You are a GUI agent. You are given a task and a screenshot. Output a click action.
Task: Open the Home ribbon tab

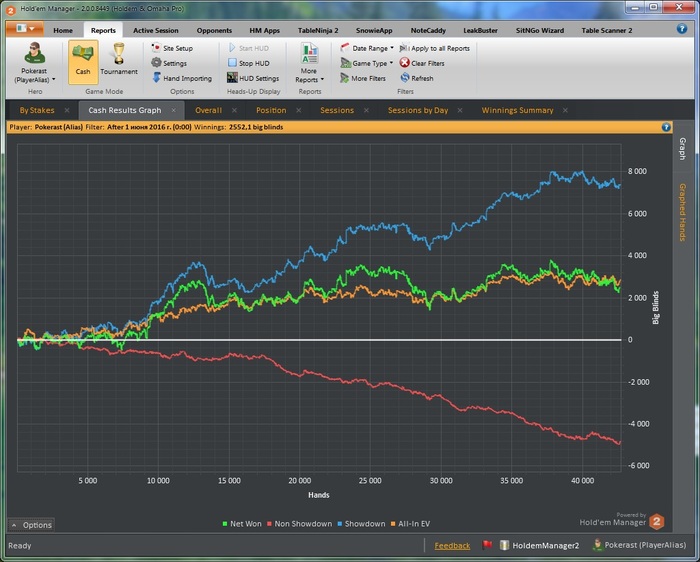(63, 30)
